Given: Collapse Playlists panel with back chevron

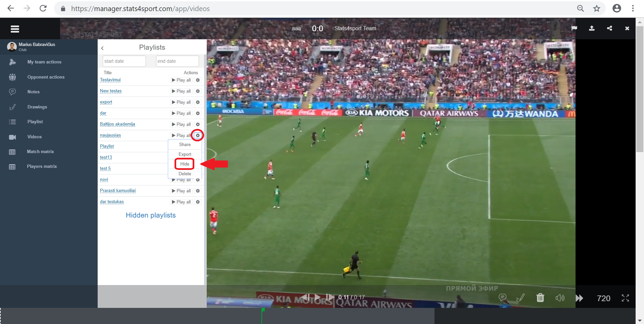Looking at the screenshot, I should click(102, 48).
